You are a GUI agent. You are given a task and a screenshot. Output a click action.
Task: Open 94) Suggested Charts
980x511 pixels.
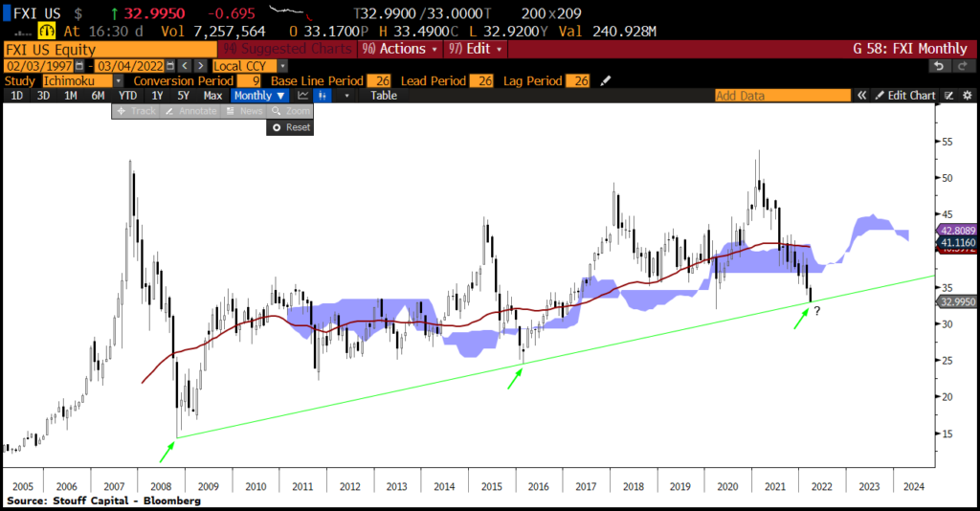tap(287, 49)
